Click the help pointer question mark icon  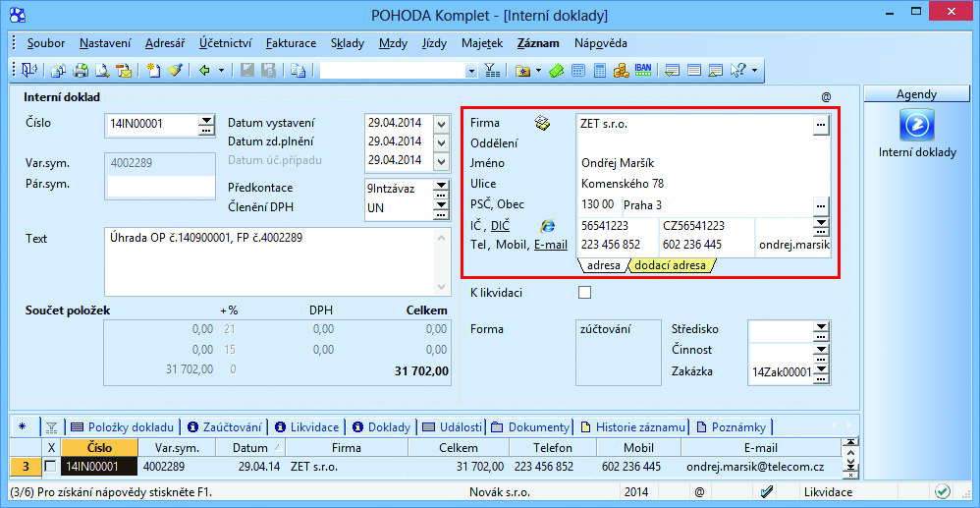coord(738,71)
